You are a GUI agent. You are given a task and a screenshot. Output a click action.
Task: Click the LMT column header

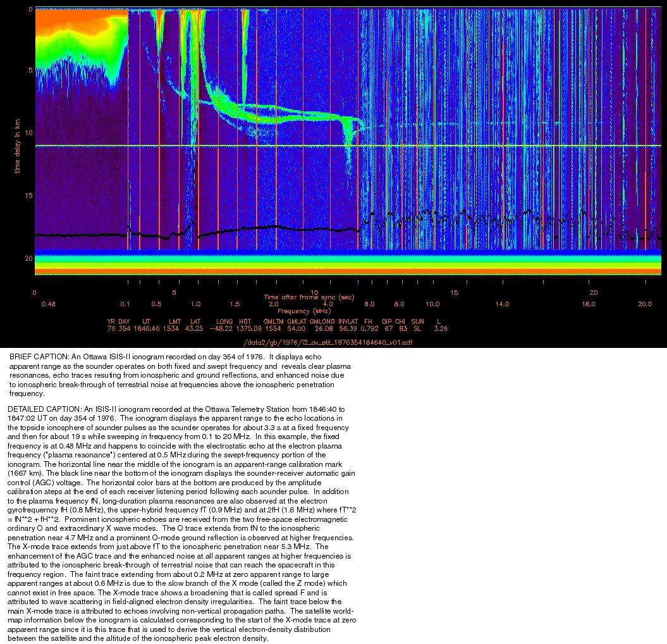click(x=175, y=321)
